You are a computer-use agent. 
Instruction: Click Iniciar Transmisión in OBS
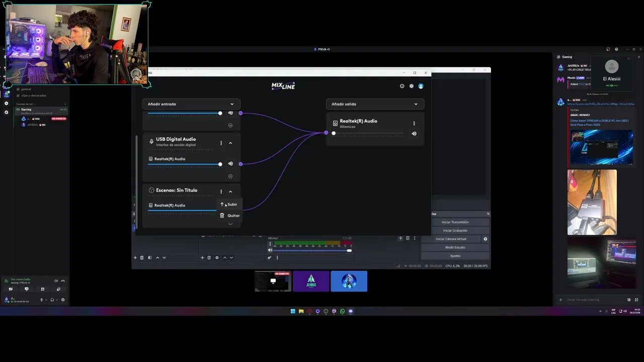click(455, 222)
